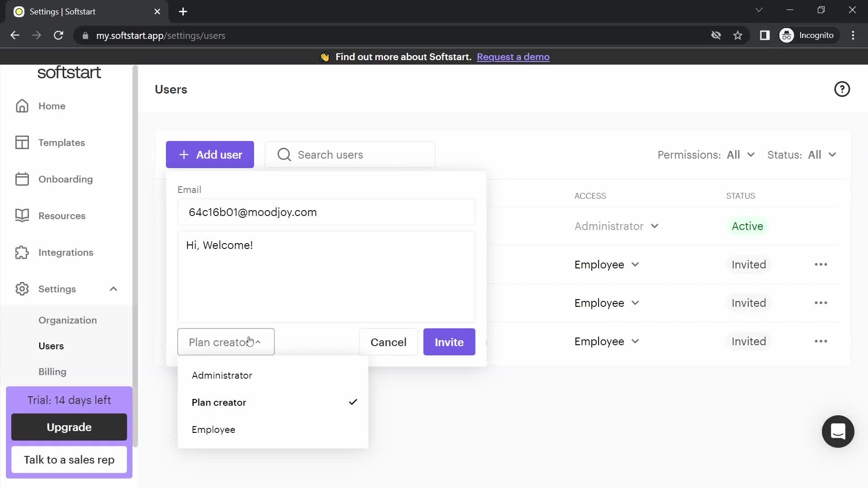This screenshot has height=488, width=868.
Task: Open the Templates section
Action: click(x=62, y=142)
